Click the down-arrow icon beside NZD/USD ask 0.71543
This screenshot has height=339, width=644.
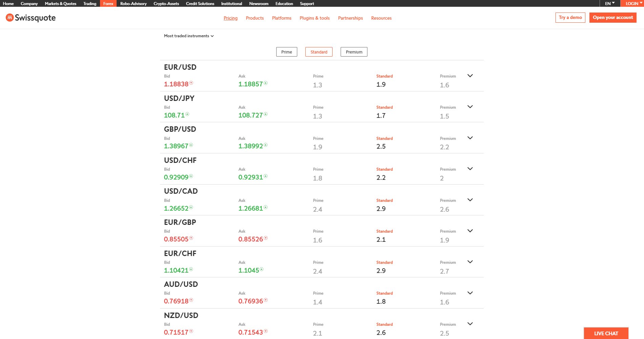tap(266, 331)
